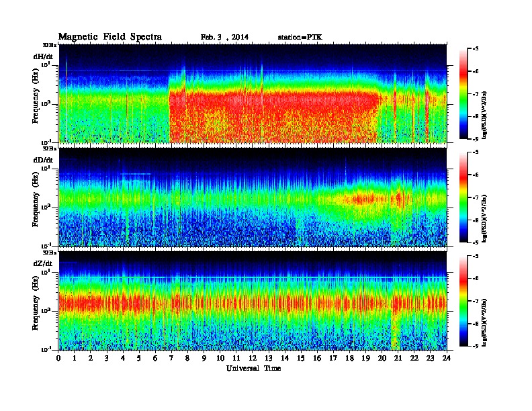Click inside the dZ/dt spectrogram plot
This screenshot has width=532, height=411.
(x=253, y=301)
